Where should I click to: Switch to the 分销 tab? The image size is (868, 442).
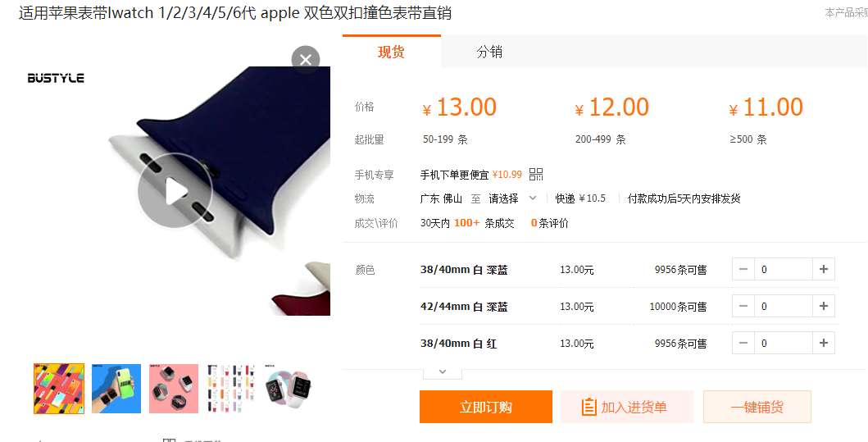click(489, 52)
